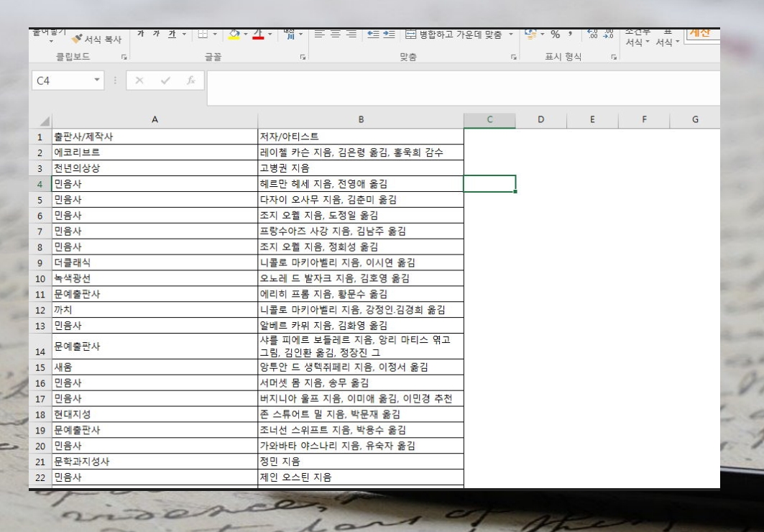The height and width of the screenshot is (532, 764).
Task: Click cell 고병권 지음
Action: tap(361, 168)
